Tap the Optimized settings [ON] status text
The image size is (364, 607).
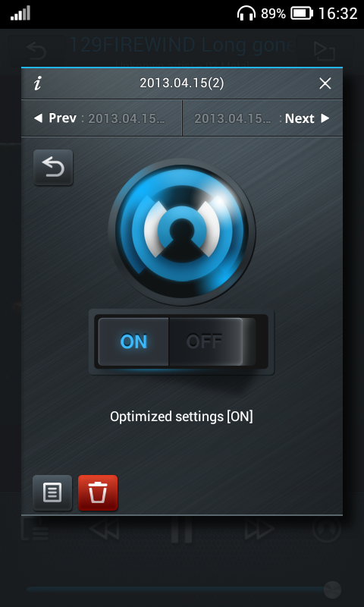click(x=181, y=417)
